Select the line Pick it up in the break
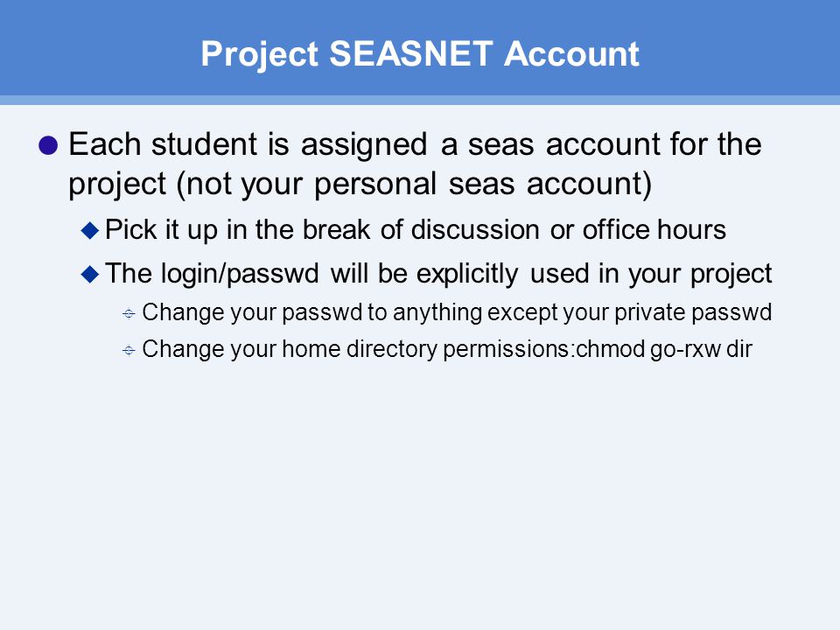This screenshot has width=840, height=630. pos(415,230)
